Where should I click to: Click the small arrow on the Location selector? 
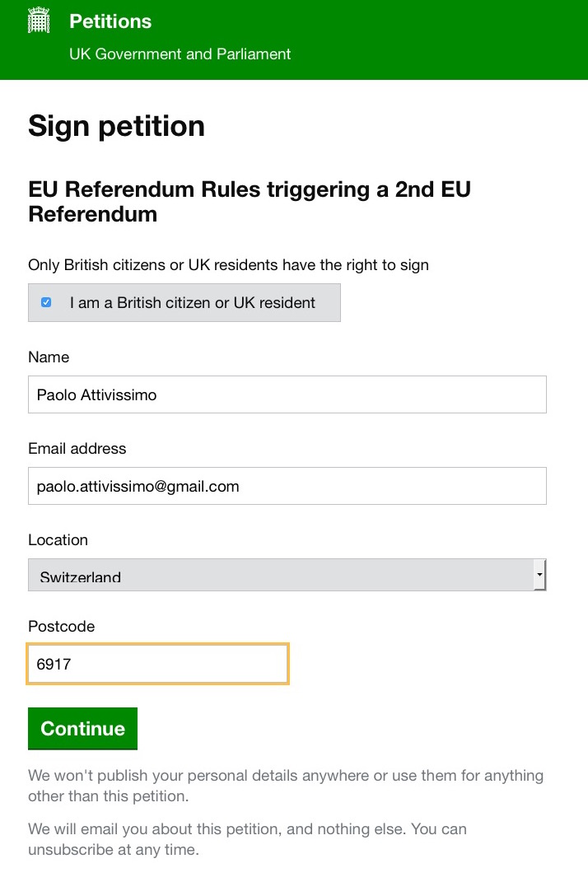tap(539, 574)
